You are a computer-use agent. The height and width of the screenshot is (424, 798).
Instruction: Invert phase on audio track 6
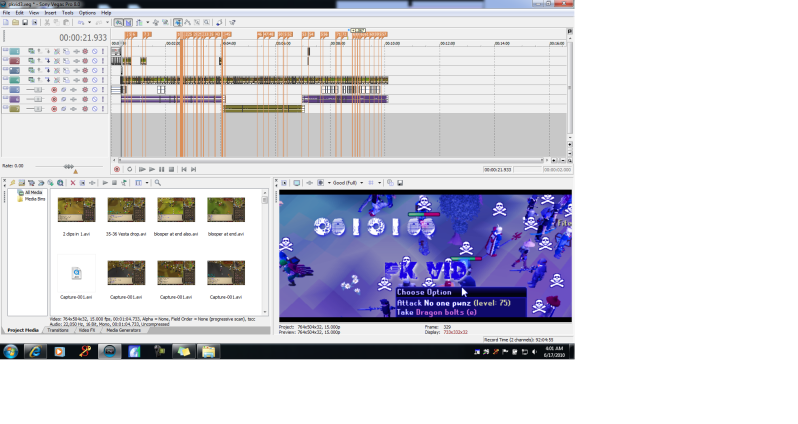[x=64, y=99]
